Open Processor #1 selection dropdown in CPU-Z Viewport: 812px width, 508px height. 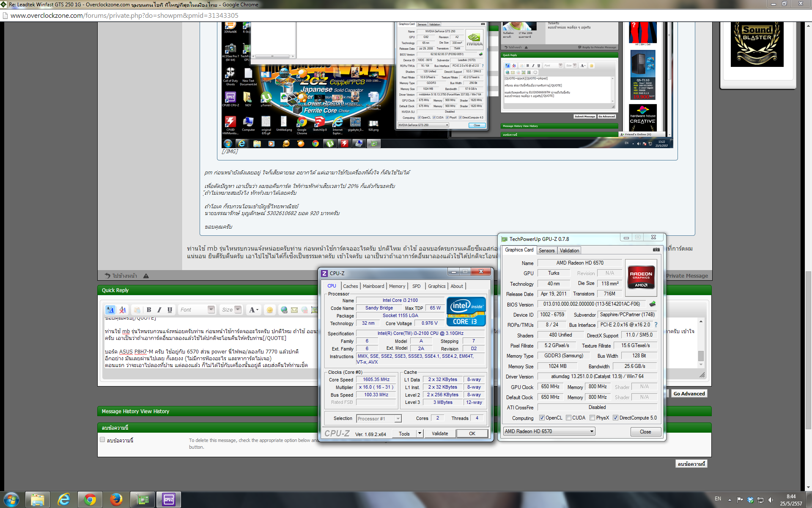coord(398,419)
